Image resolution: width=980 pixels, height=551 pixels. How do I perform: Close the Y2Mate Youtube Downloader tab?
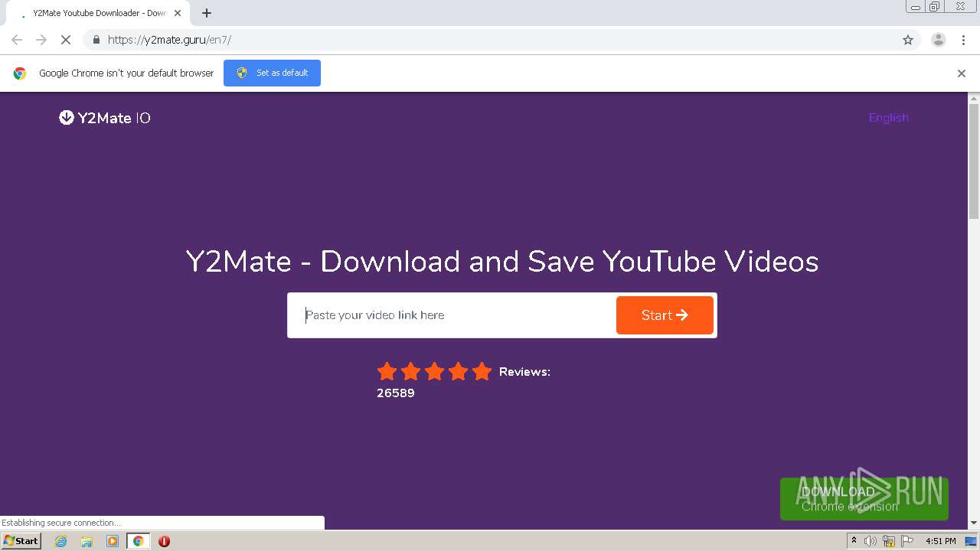(x=178, y=13)
